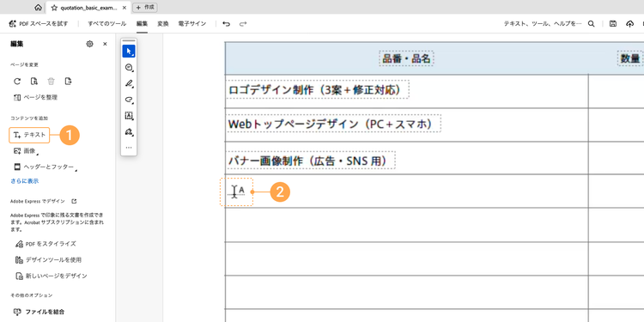
Task: Click the search magnifier icon
Action: pos(592,24)
